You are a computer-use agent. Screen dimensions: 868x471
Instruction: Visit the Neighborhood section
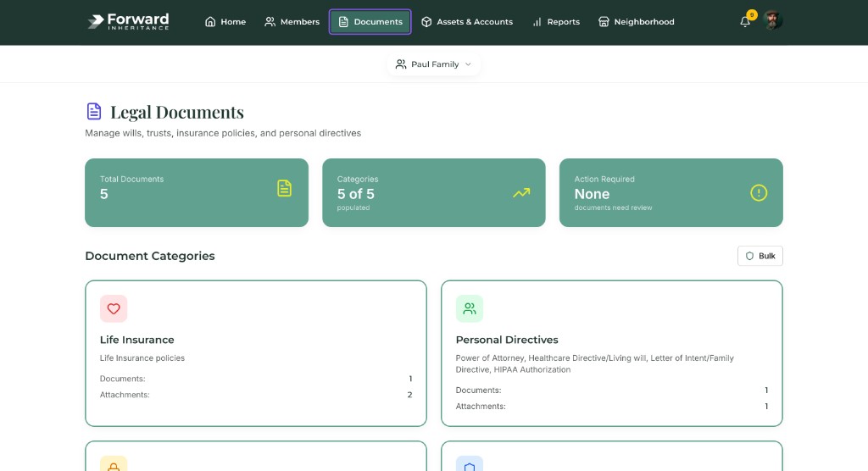pos(636,22)
